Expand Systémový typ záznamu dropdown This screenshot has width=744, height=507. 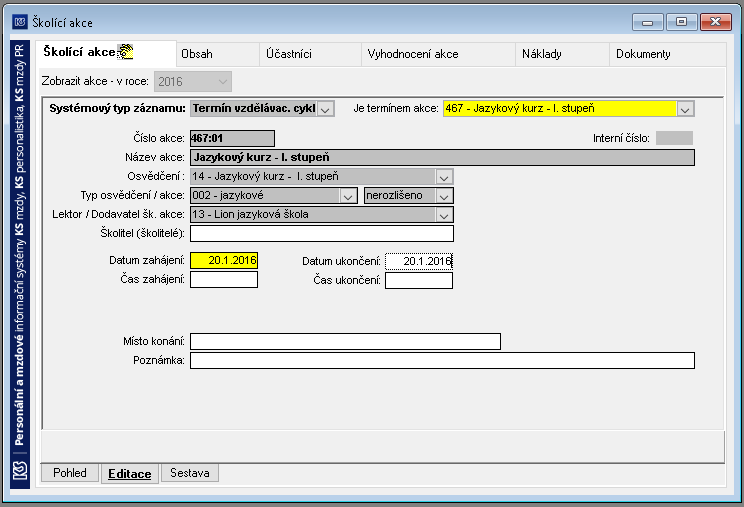click(x=325, y=109)
